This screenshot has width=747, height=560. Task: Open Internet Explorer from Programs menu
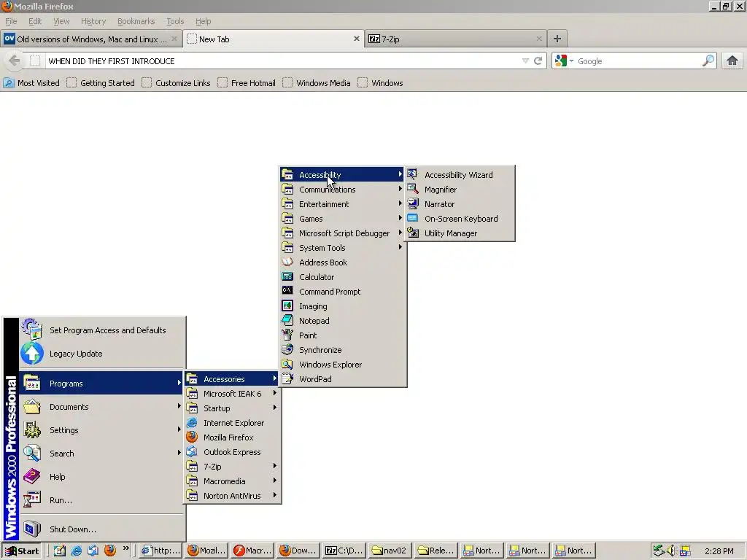[x=232, y=423]
